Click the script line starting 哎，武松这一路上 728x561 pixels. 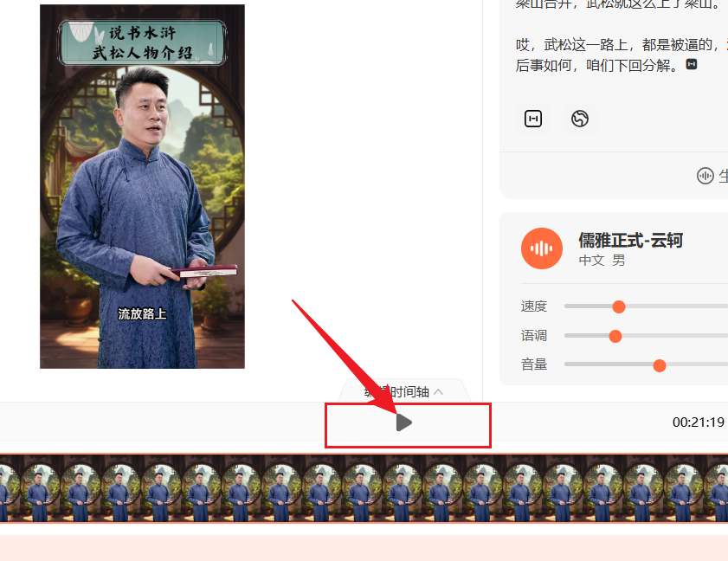[x=622, y=44]
